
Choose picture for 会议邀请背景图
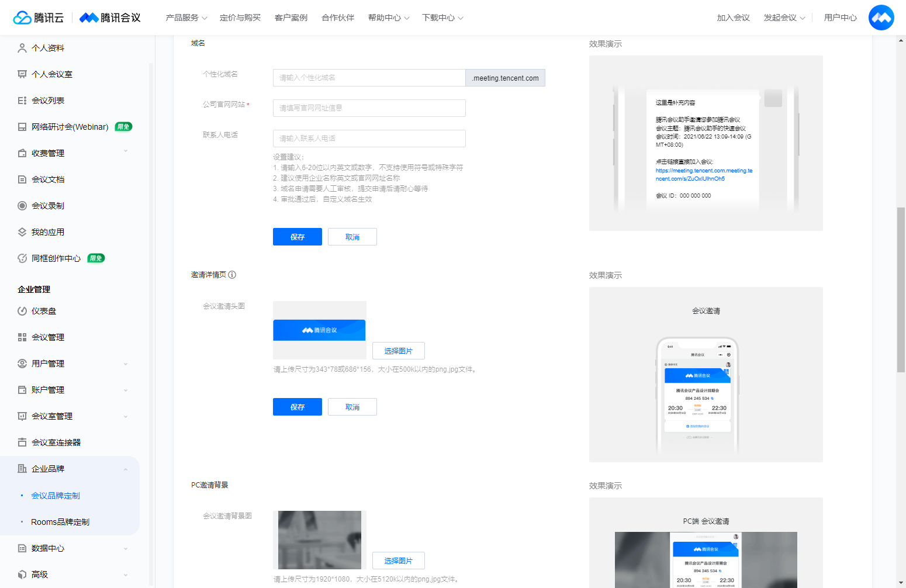tap(399, 561)
